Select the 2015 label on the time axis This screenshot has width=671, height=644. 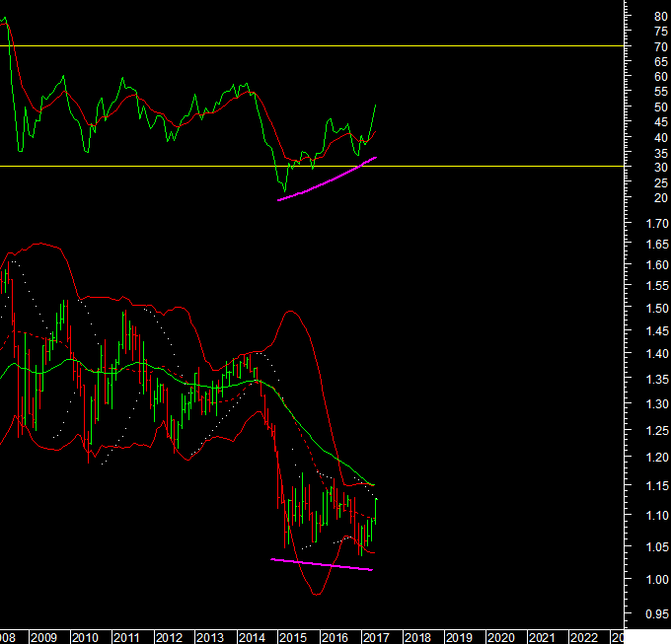click(293, 637)
